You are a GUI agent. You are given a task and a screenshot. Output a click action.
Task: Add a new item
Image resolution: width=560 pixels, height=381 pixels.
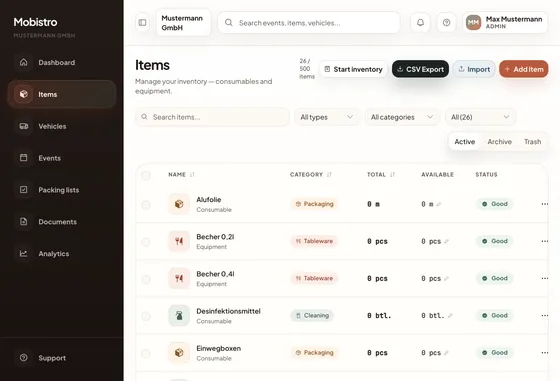coord(524,69)
